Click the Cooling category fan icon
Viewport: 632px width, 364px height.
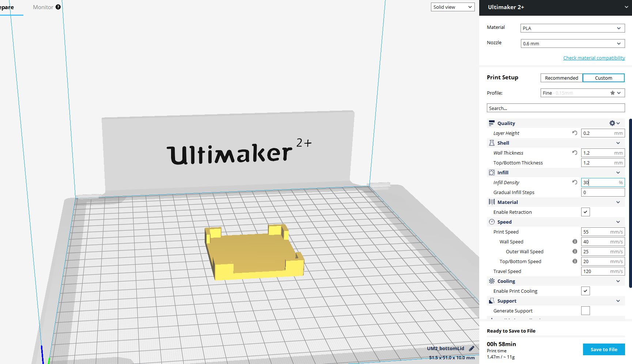(492, 281)
